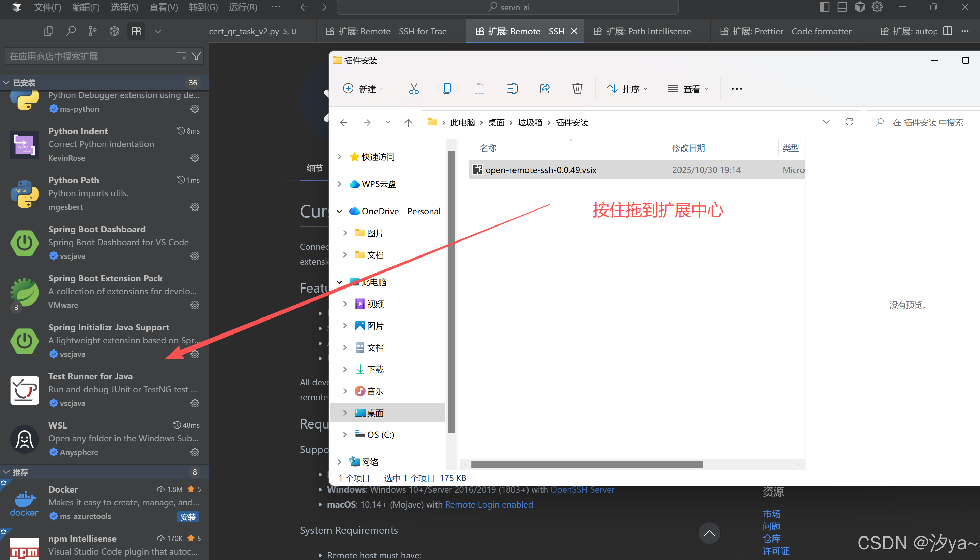Click 安装 to install the Docker extension
The height and width of the screenshot is (560, 980).
click(188, 516)
